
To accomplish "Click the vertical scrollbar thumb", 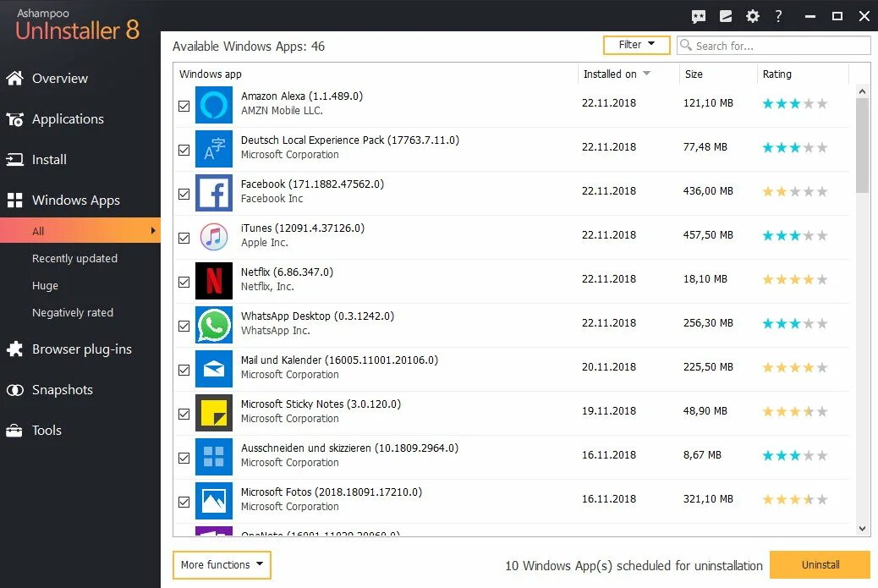I will [862, 146].
